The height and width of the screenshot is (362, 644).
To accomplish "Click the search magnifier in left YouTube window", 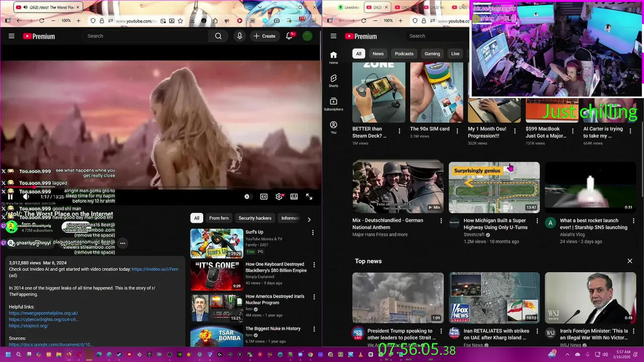I will coord(218,36).
